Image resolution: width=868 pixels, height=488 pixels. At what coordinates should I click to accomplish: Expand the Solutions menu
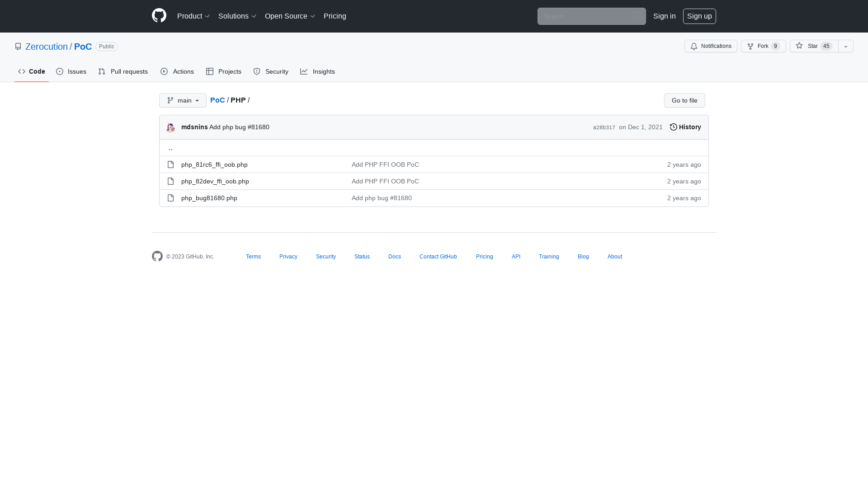pos(237,16)
